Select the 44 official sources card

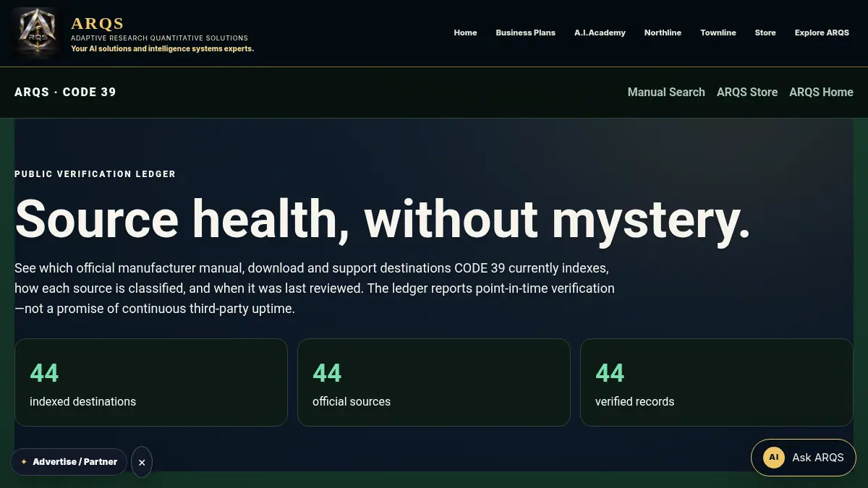tap(434, 382)
